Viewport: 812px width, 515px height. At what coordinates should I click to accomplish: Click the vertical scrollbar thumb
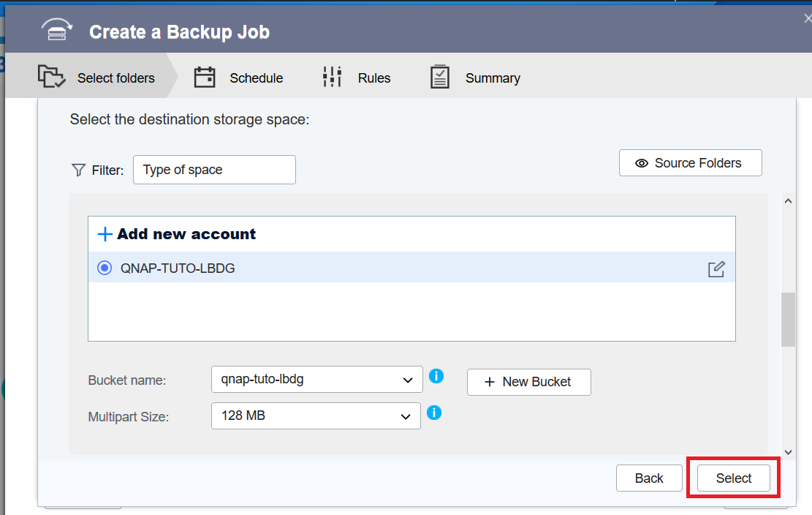pyautogui.click(x=788, y=320)
